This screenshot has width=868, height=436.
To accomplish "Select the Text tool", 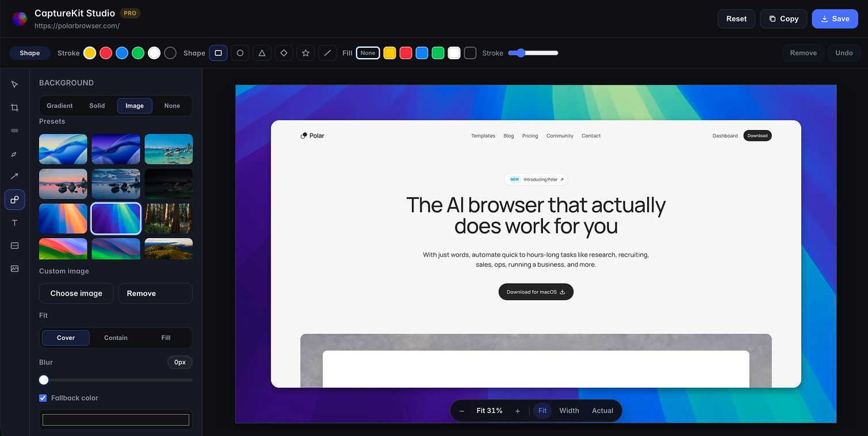I will coord(15,223).
